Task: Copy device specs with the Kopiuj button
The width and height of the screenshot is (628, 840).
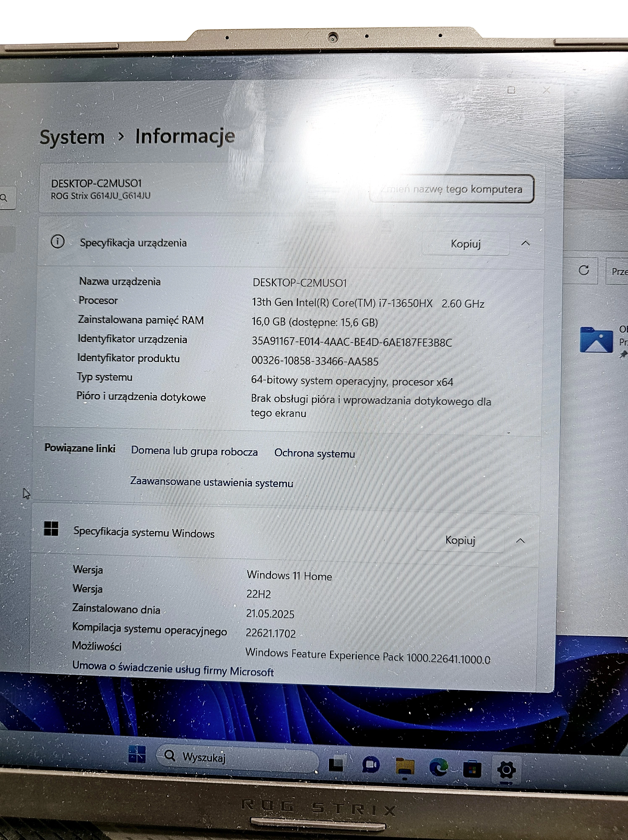Action: 466,244
